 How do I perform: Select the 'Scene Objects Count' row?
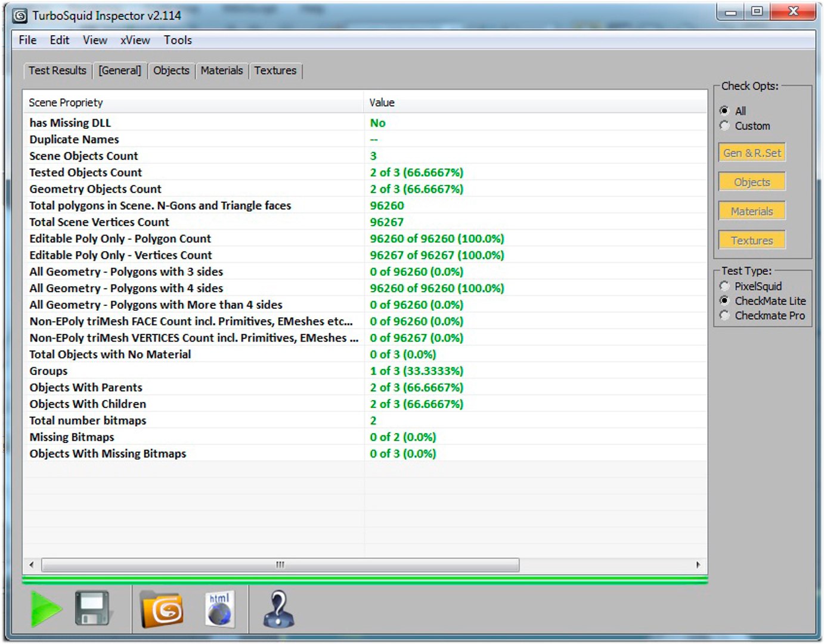365,156
